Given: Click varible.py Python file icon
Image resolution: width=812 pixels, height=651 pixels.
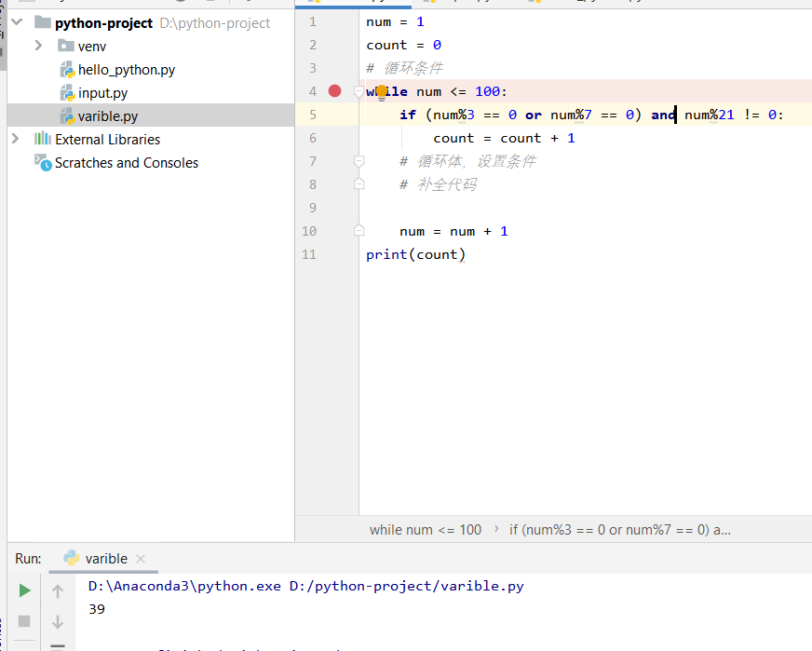Looking at the screenshot, I should (x=67, y=116).
